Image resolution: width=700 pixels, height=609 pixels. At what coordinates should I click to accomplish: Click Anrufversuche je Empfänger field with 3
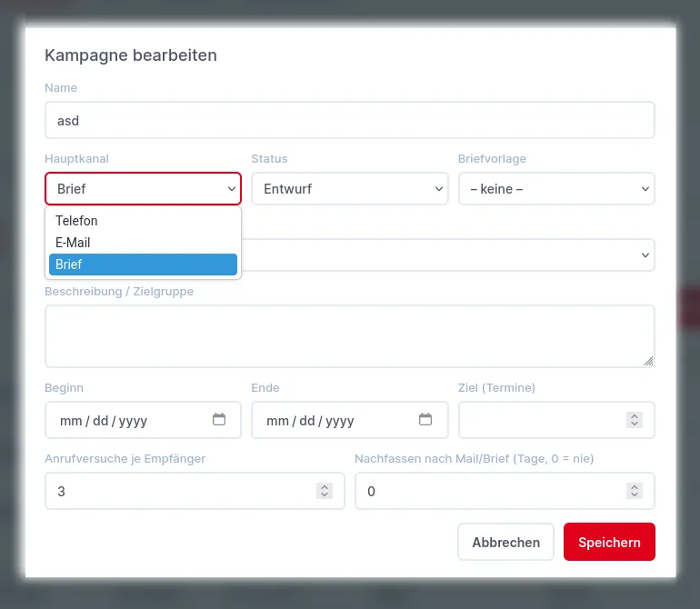(195, 491)
